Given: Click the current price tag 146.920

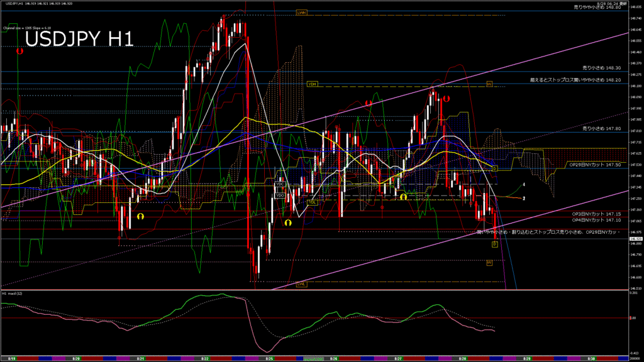Looking at the screenshot, I should 636,238.
